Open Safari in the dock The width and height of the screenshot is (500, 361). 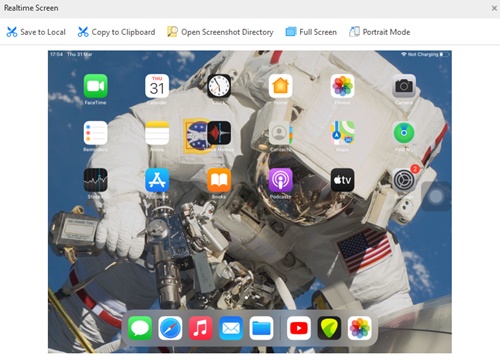tap(170, 328)
